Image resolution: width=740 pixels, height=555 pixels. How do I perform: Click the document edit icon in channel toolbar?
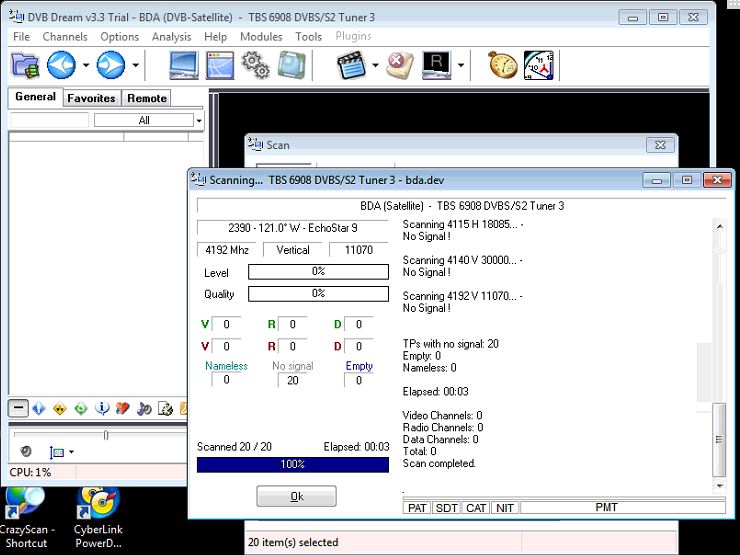(x=165, y=408)
